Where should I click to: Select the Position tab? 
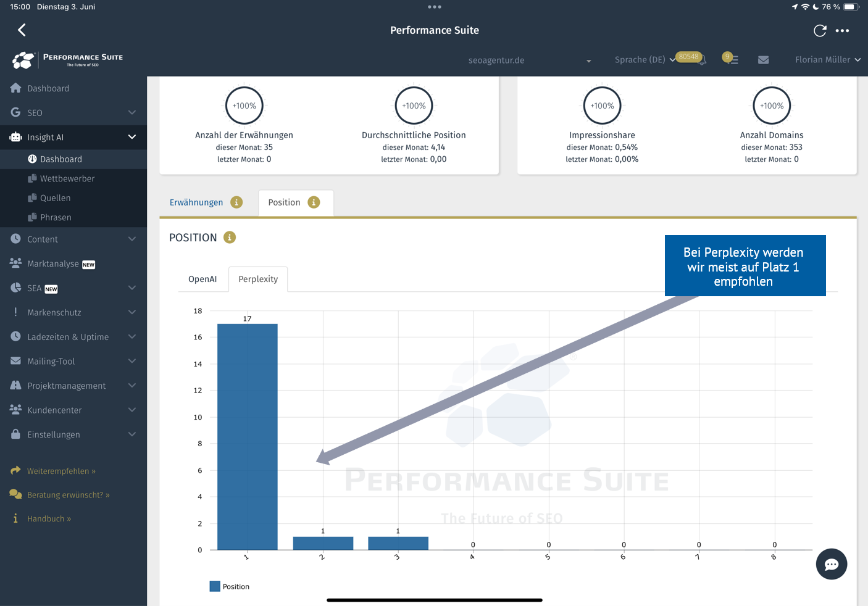pos(284,202)
